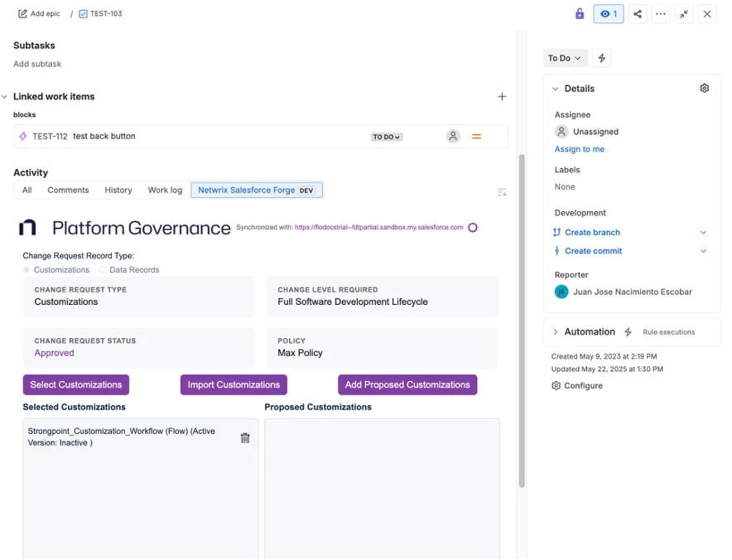Screen dimensions: 732x560
Task: Open the To Do status dropdown
Action: tap(565, 58)
